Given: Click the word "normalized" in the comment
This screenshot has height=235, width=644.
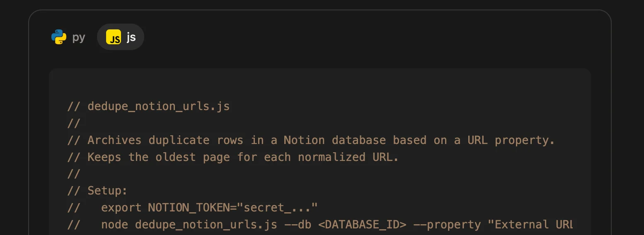Looking at the screenshot, I should coord(332,157).
